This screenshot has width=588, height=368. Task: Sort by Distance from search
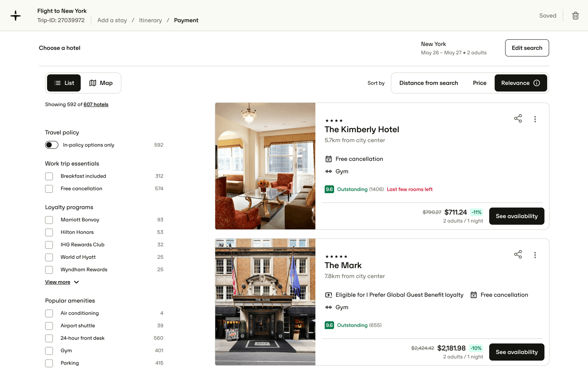click(428, 83)
